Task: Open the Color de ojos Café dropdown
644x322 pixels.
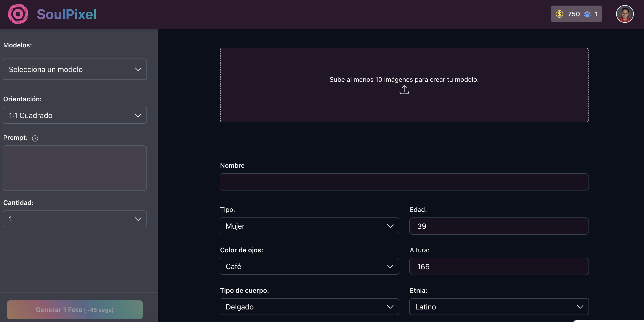Action: pos(309,266)
